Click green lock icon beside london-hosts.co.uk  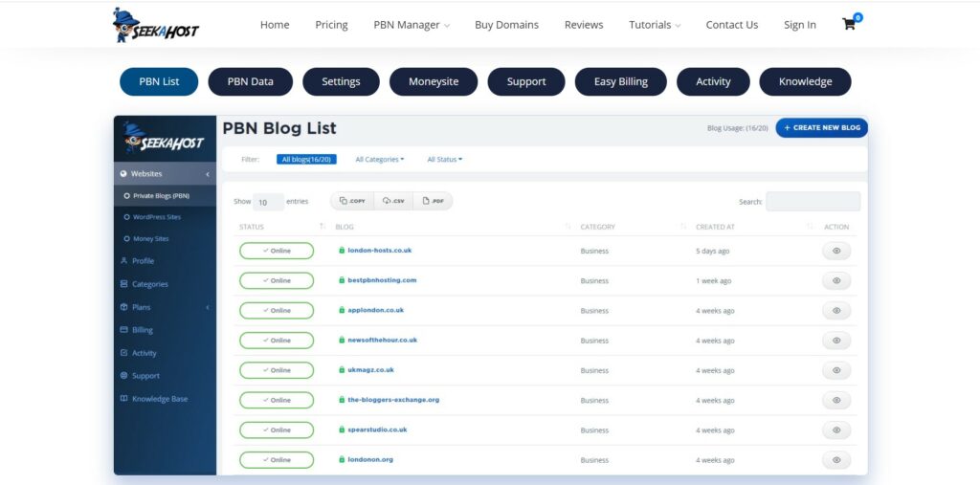coord(342,251)
